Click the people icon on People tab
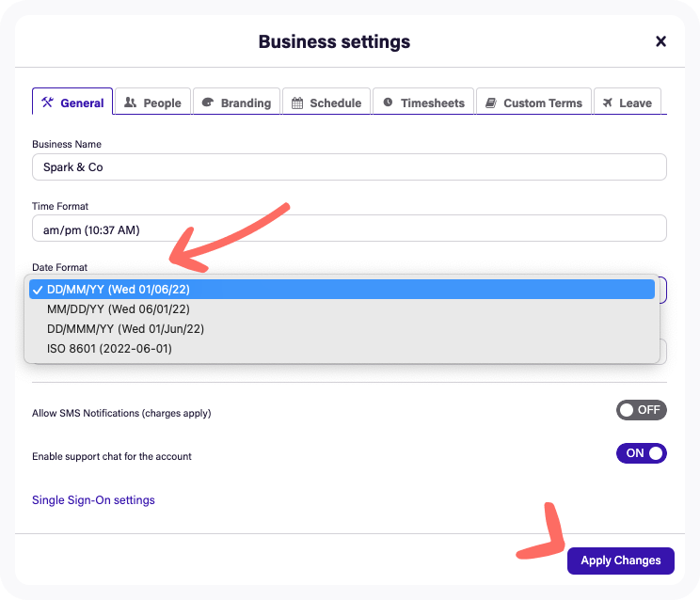The width and height of the screenshot is (700, 600). [x=131, y=103]
